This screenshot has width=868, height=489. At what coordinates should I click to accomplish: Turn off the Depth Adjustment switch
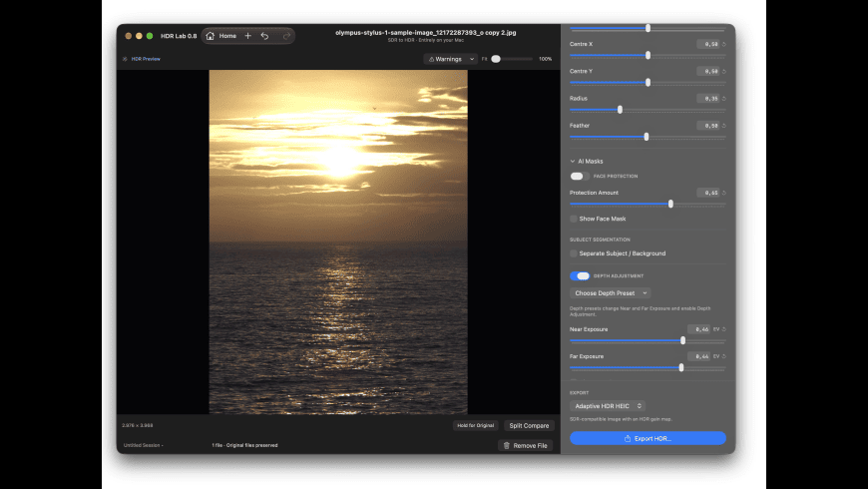(579, 275)
